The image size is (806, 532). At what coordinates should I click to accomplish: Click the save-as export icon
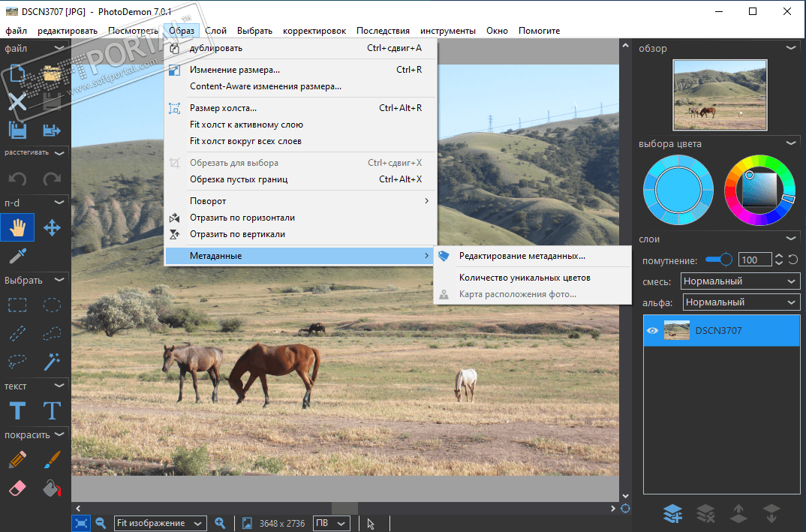point(51,130)
